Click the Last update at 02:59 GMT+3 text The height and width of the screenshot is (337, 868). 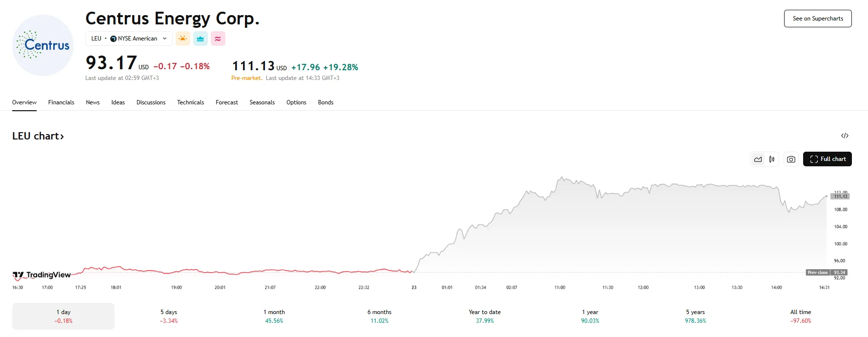(122, 78)
